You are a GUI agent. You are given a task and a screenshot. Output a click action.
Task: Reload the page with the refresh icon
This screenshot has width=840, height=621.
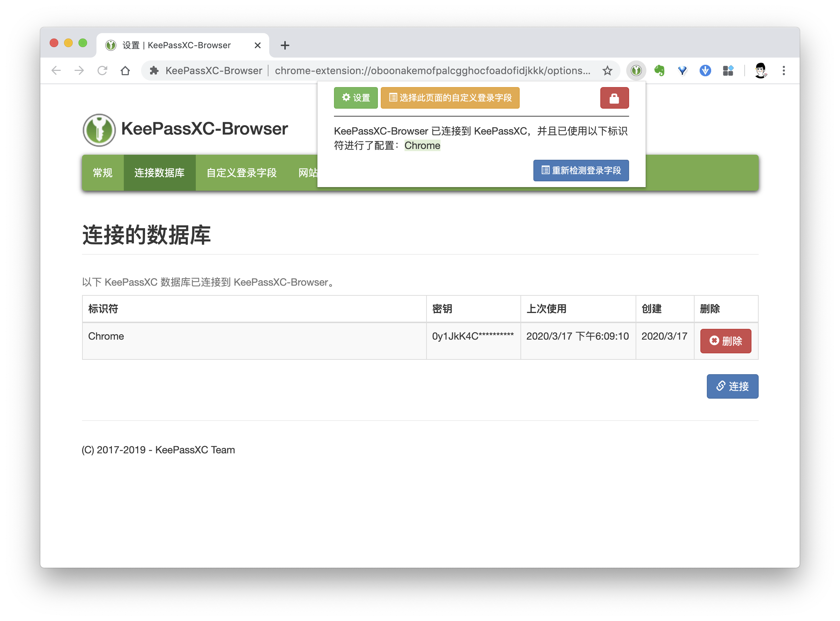pos(102,70)
